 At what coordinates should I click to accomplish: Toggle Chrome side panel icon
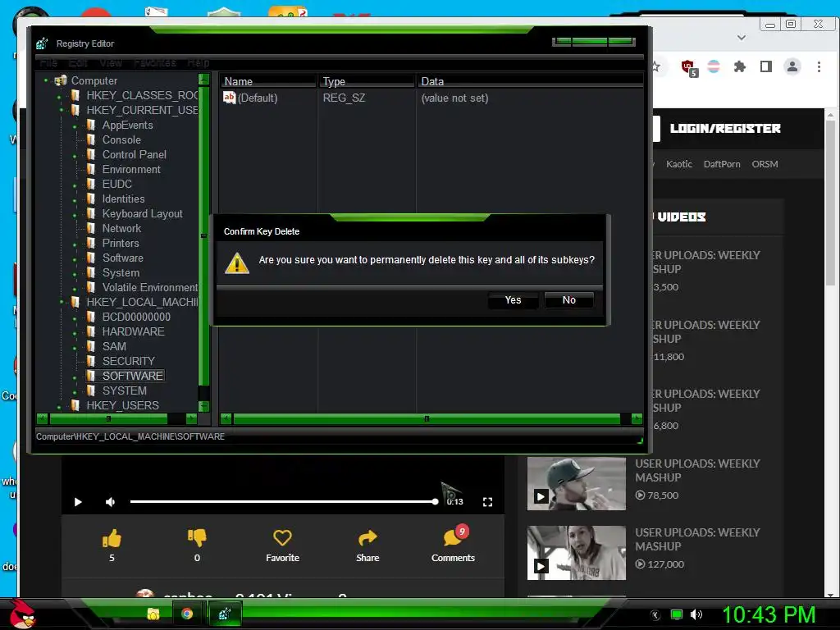click(766, 67)
